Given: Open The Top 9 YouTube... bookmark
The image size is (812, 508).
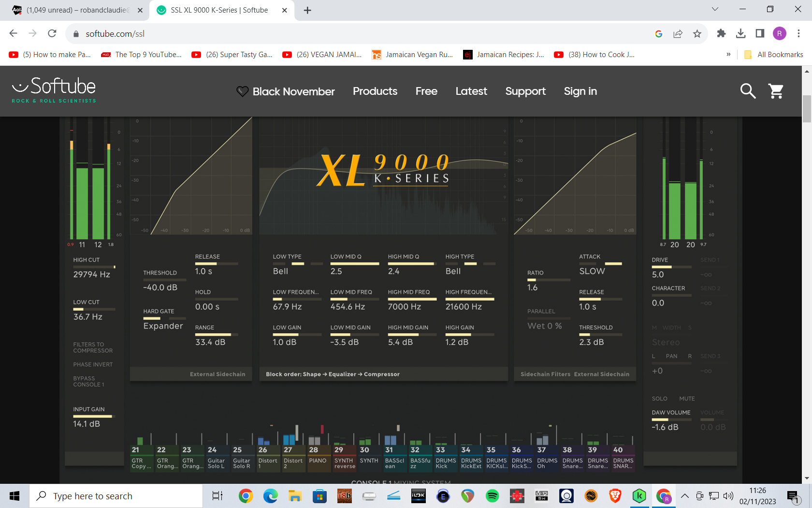Looking at the screenshot, I should click(141, 55).
